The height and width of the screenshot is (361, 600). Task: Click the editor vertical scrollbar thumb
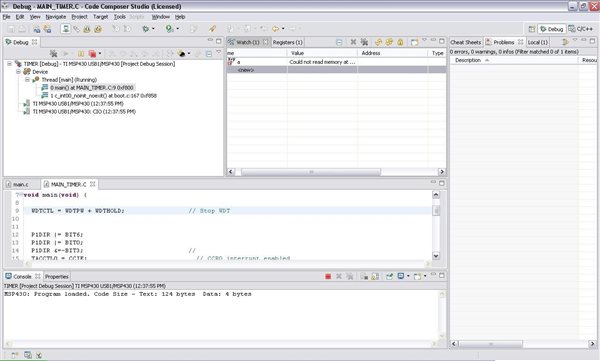pyautogui.click(x=436, y=211)
